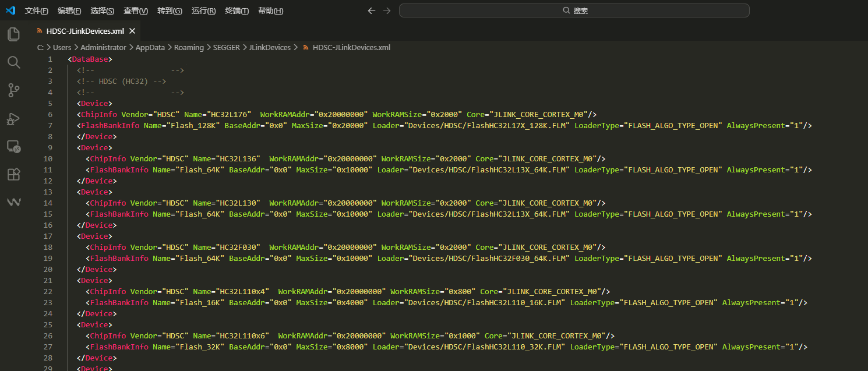Image resolution: width=868 pixels, height=371 pixels.
Task: Select the HDSC-JLinkDevices.xml editor tab
Action: click(x=84, y=31)
